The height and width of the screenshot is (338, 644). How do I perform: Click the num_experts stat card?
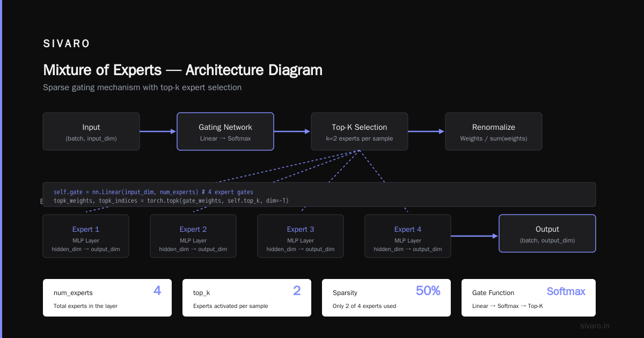[x=107, y=298]
